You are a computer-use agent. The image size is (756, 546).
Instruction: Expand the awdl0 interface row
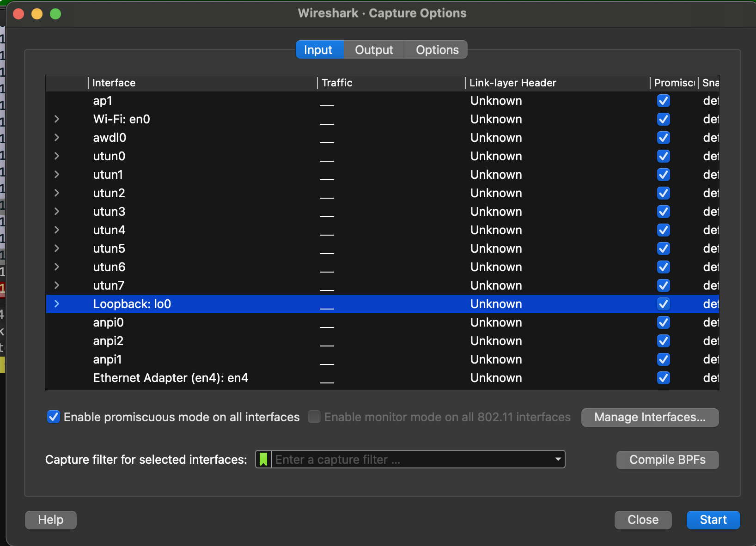click(x=57, y=138)
